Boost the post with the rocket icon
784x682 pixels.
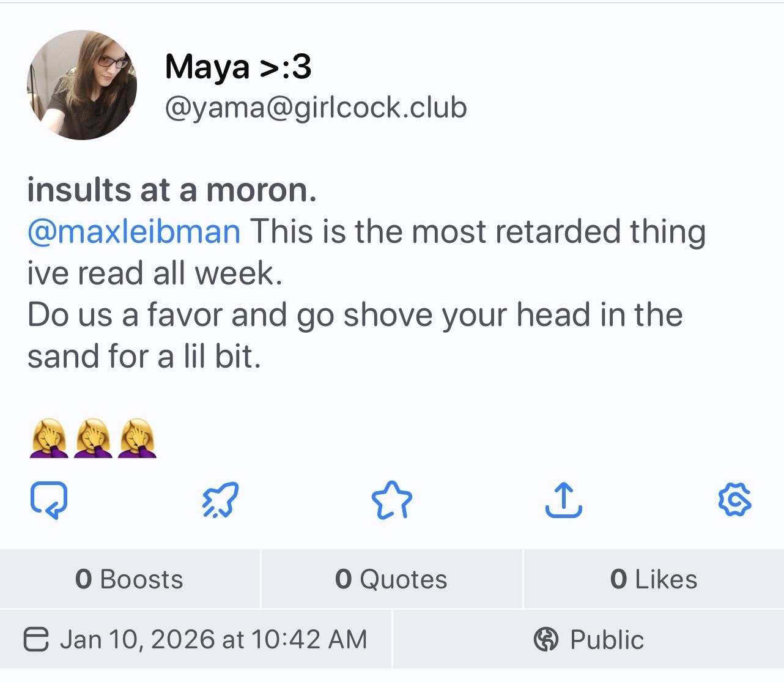tap(220, 500)
